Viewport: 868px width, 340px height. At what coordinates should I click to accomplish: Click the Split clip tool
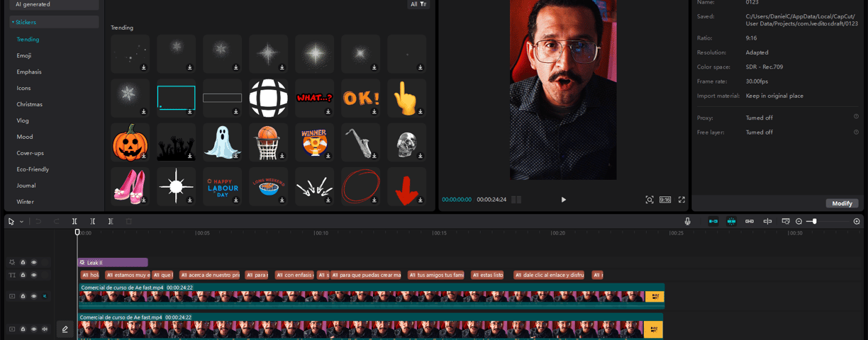tap(75, 222)
